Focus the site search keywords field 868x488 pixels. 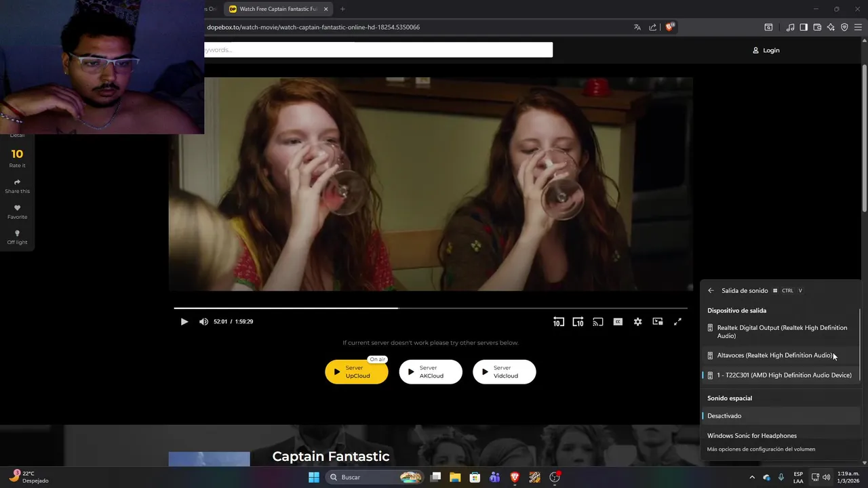(378, 49)
